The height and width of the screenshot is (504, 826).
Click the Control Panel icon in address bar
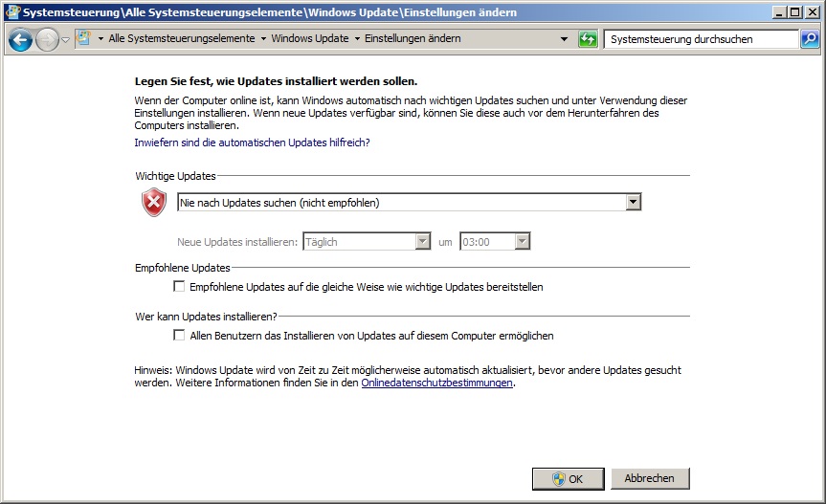[84, 38]
